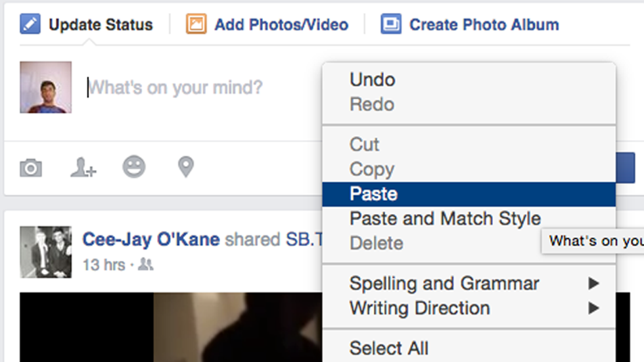Select Paste and Match Style
The height and width of the screenshot is (362, 644).
click(x=445, y=219)
